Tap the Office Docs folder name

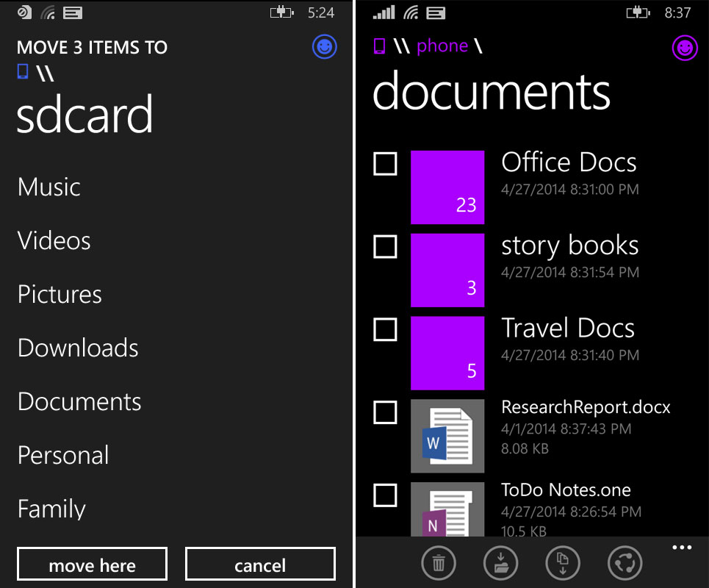[569, 162]
